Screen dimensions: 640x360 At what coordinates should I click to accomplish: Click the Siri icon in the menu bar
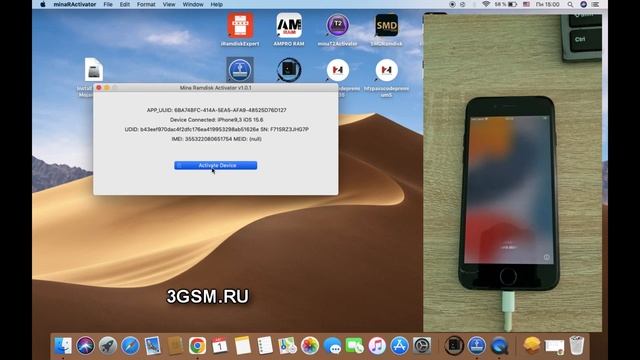[584, 4]
